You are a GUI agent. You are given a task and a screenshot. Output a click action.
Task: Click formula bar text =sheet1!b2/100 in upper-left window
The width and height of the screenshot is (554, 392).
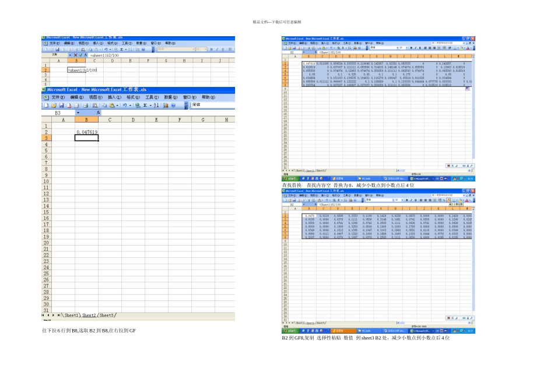pyautogui.click(x=104, y=55)
